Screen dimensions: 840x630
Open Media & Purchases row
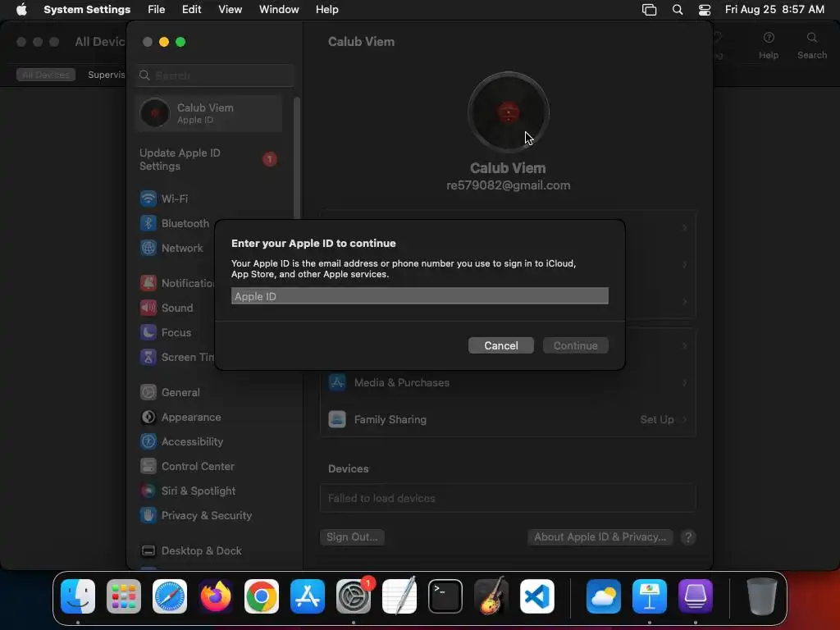(508, 382)
